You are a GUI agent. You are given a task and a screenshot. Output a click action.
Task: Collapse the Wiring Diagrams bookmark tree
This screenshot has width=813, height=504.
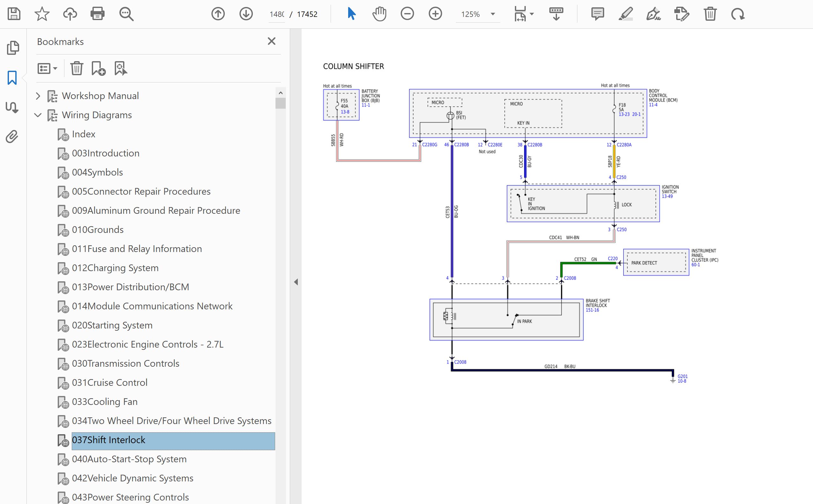[38, 115]
